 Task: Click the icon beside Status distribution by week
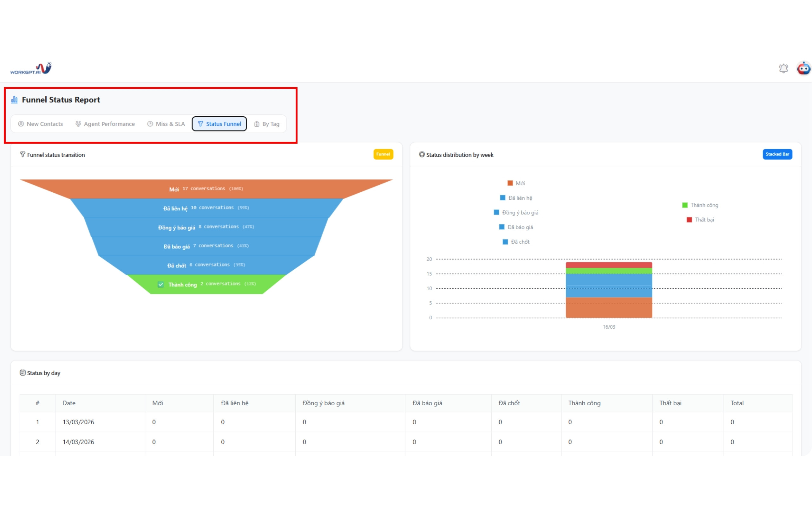422,155
